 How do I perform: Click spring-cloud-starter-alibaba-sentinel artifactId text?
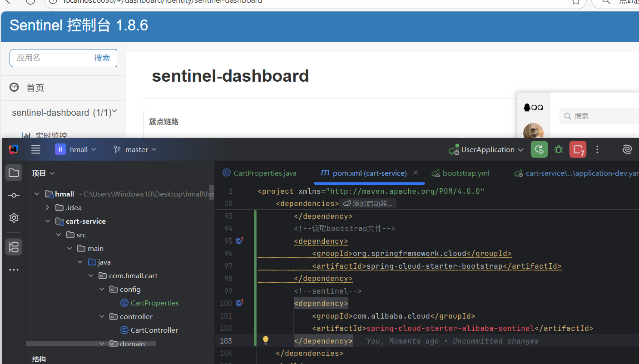click(x=450, y=328)
